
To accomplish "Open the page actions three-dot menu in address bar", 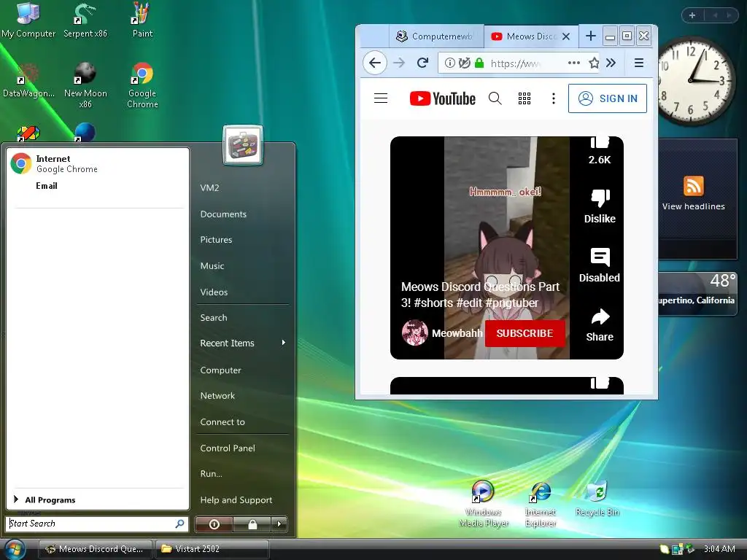I will pos(574,63).
